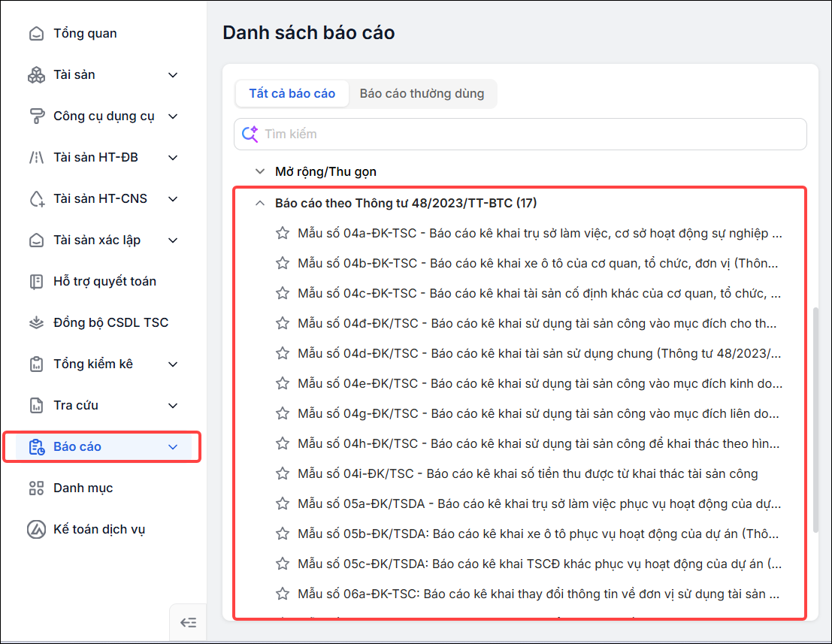The height and width of the screenshot is (644, 832).
Task: Click the AI search magnifier icon
Action: pos(250,134)
